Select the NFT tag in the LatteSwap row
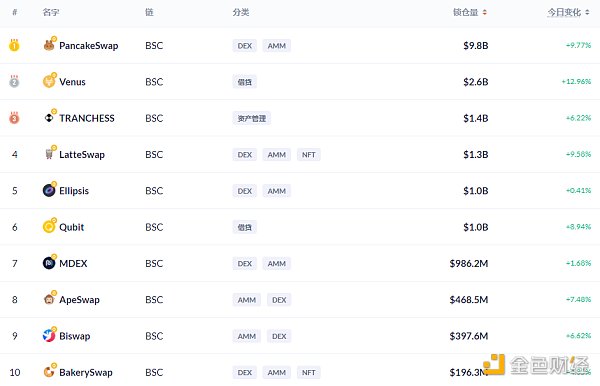600x386 pixels. (x=308, y=155)
